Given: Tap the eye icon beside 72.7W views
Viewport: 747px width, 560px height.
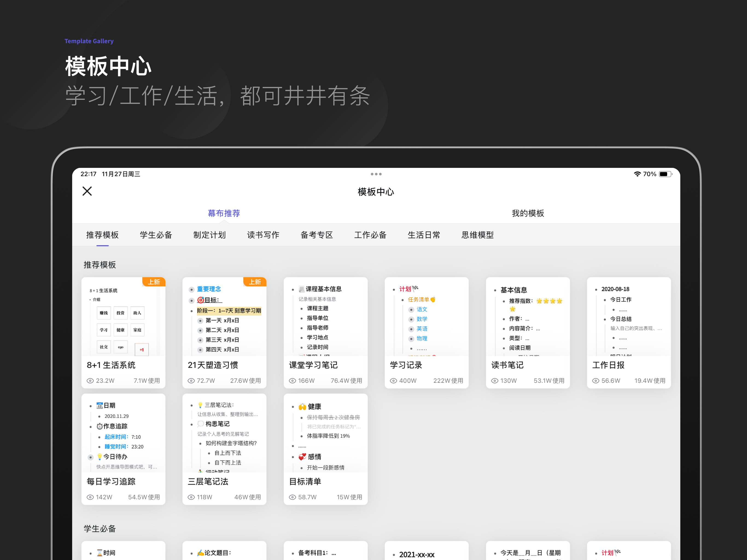Looking at the screenshot, I should click(191, 381).
